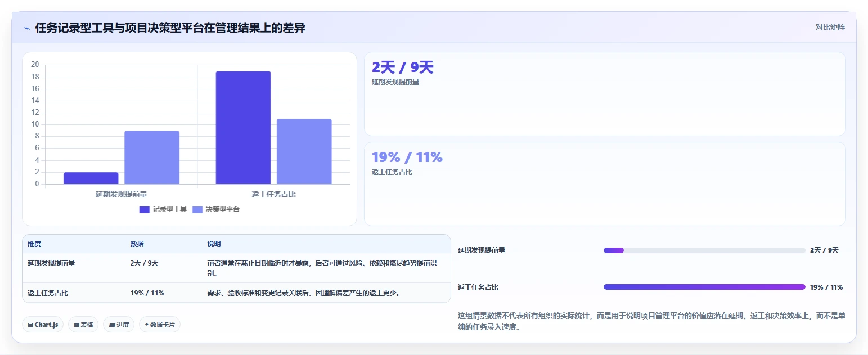Click the 返工任务占比 chart axis label
Screen dimensions: 868x355
[x=274, y=194]
